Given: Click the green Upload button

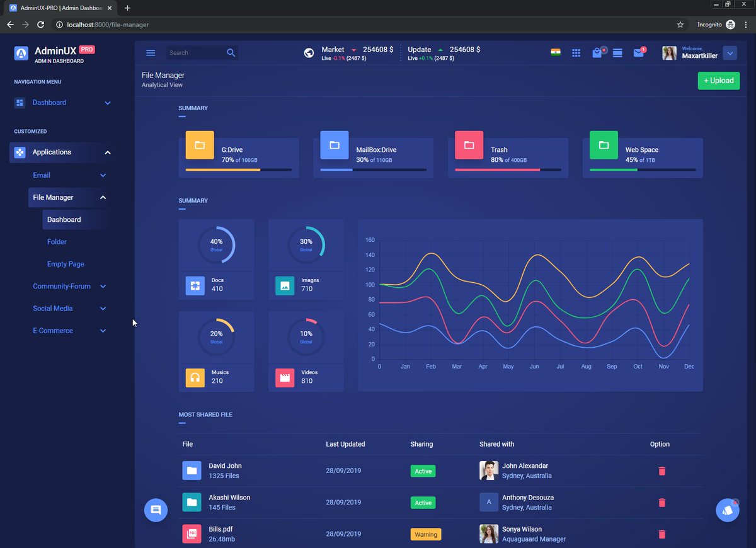Looking at the screenshot, I should tap(719, 81).
